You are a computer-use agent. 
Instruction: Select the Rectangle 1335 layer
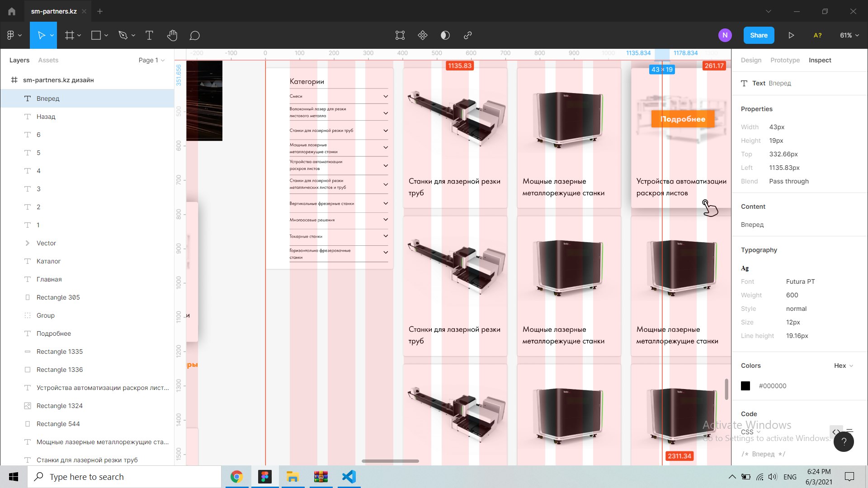[x=87, y=352]
